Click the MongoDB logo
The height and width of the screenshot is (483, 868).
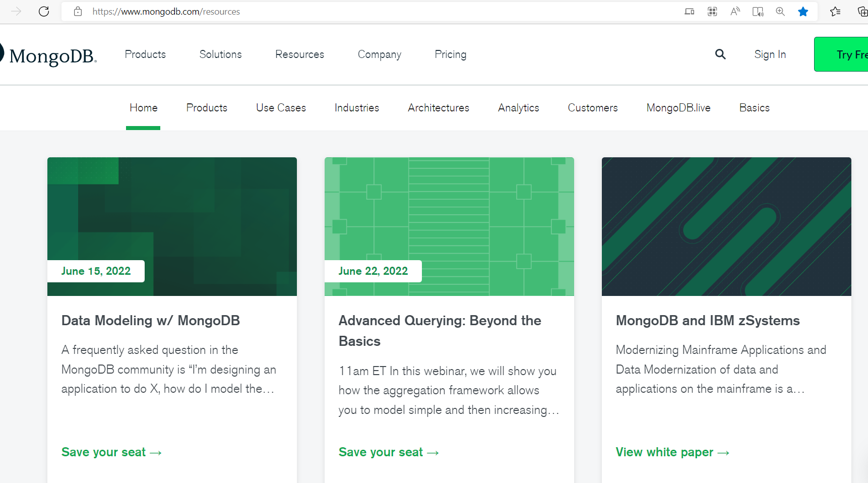coord(48,55)
